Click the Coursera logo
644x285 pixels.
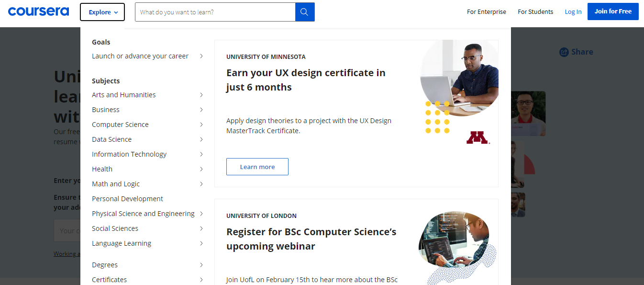(x=38, y=12)
